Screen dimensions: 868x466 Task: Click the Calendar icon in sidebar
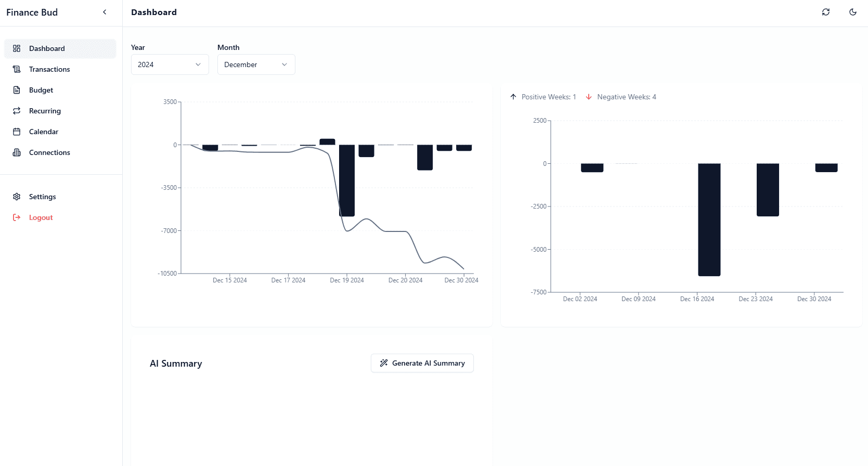pos(17,132)
